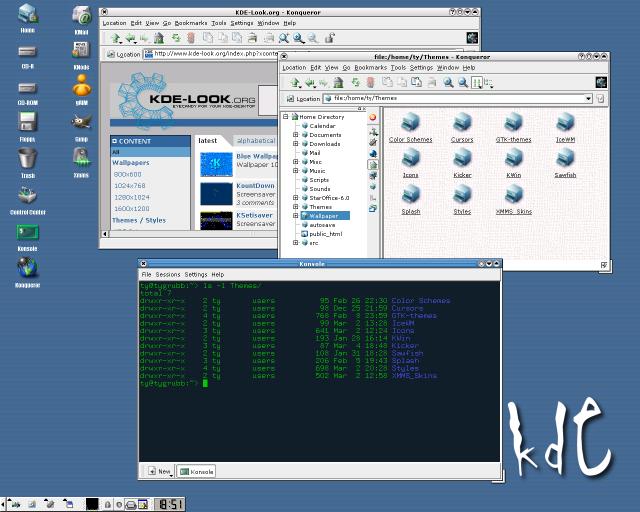
Task: Follow the 1024x768 link on KDE-Look page
Action: pos(129,186)
